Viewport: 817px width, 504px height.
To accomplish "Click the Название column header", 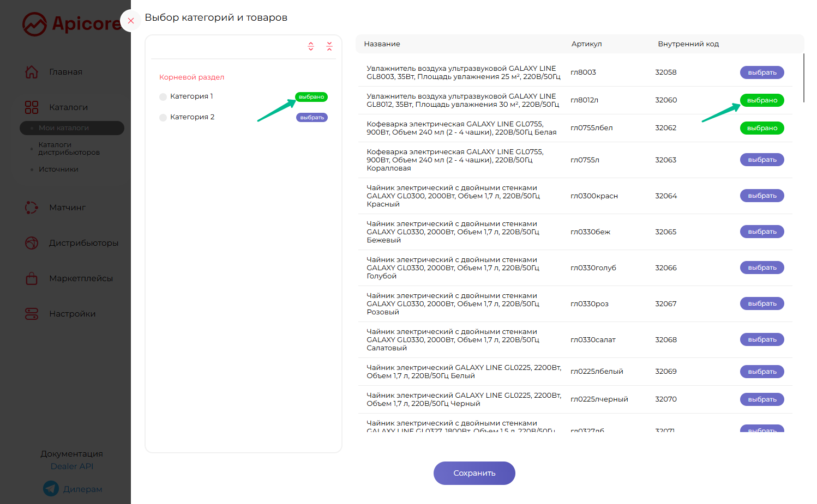I will (x=382, y=44).
